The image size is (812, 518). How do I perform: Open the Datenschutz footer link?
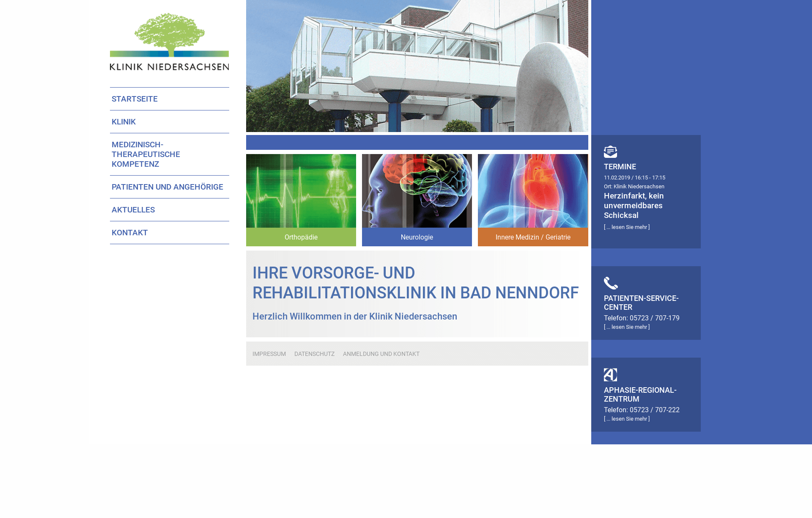pyautogui.click(x=314, y=354)
